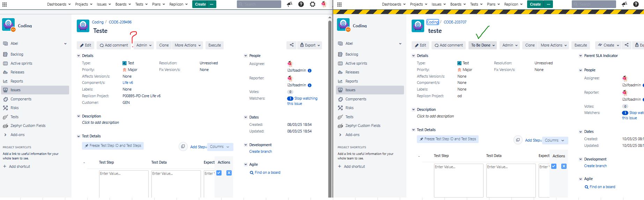
Task: Open app switcher grid in right window
Action: [339, 4]
